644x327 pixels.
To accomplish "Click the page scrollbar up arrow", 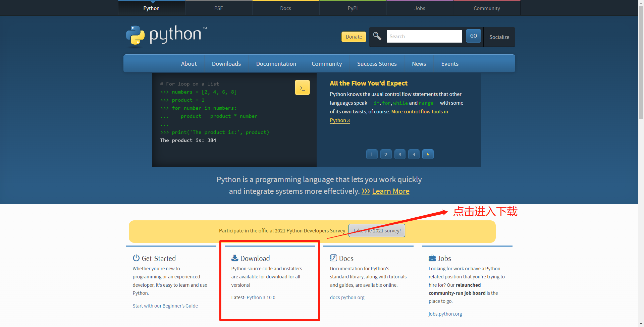I will [641, 3].
